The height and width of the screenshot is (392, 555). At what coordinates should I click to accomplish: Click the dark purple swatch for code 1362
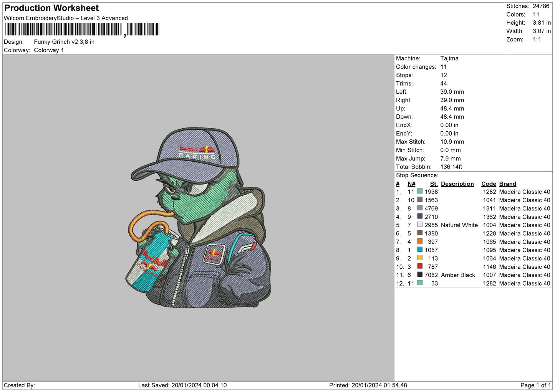click(420, 217)
